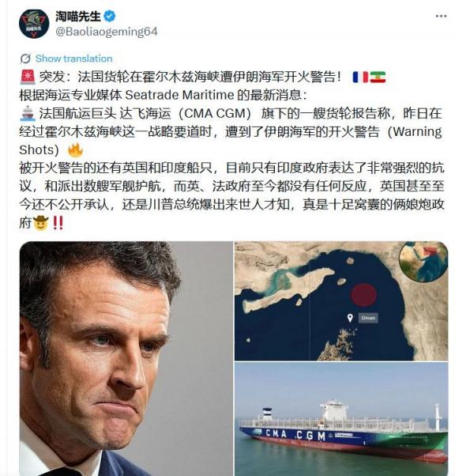The height and width of the screenshot is (476, 455).
Task: Click the translation icon beside Show translation
Action: [x=25, y=59]
